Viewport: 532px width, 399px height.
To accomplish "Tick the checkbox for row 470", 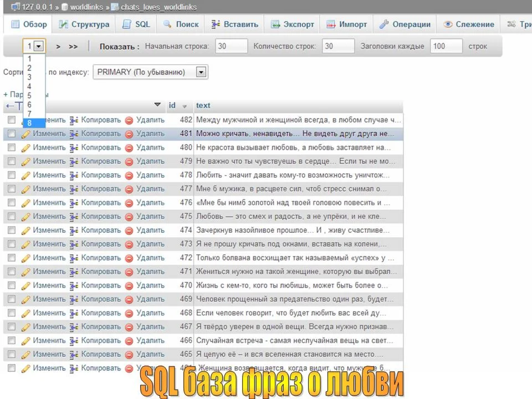I will pyautogui.click(x=12, y=285).
